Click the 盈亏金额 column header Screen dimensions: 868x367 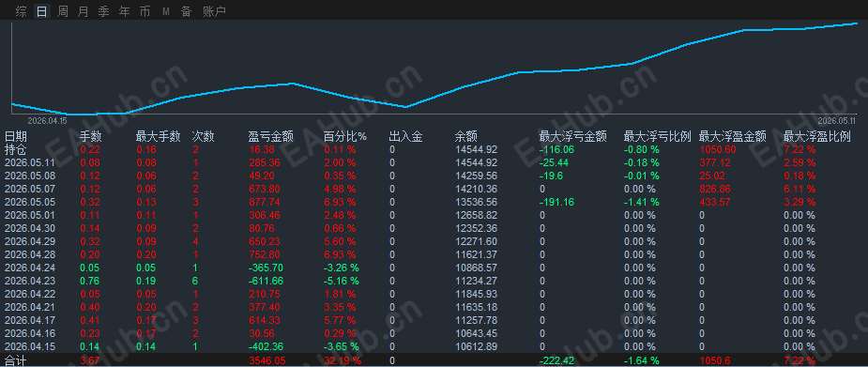[270, 137]
